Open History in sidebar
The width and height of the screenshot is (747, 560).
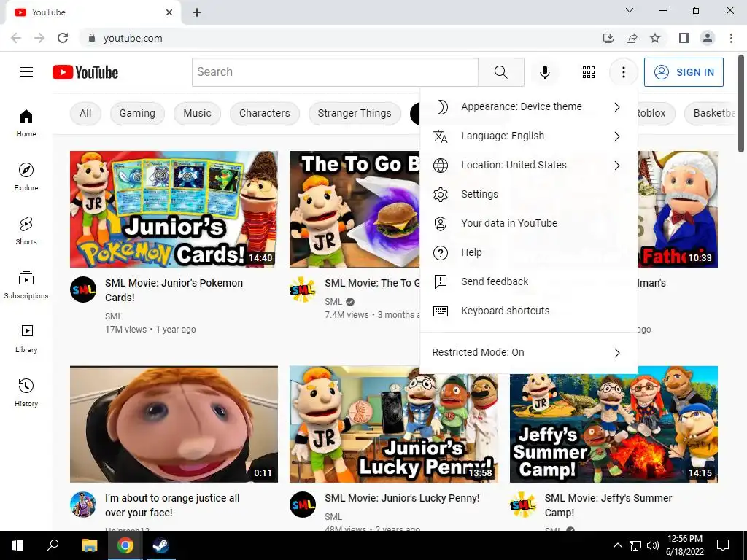click(x=26, y=392)
